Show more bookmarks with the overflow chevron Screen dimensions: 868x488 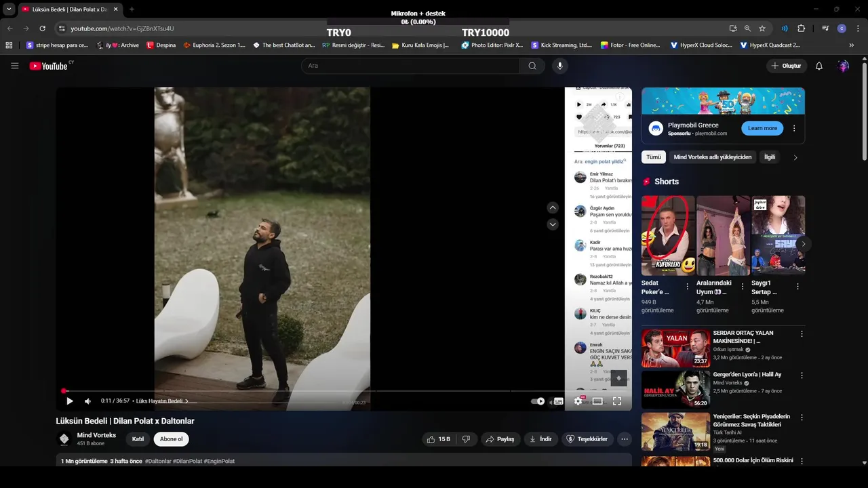[x=851, y=45]
